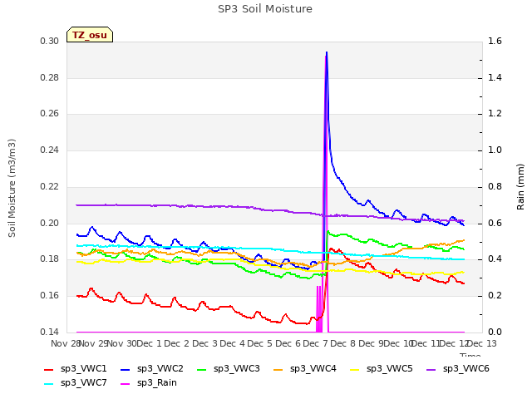Screen dimensions: 532x399
Task: Click the 1.6 right axis value
Action: point(495,41)
